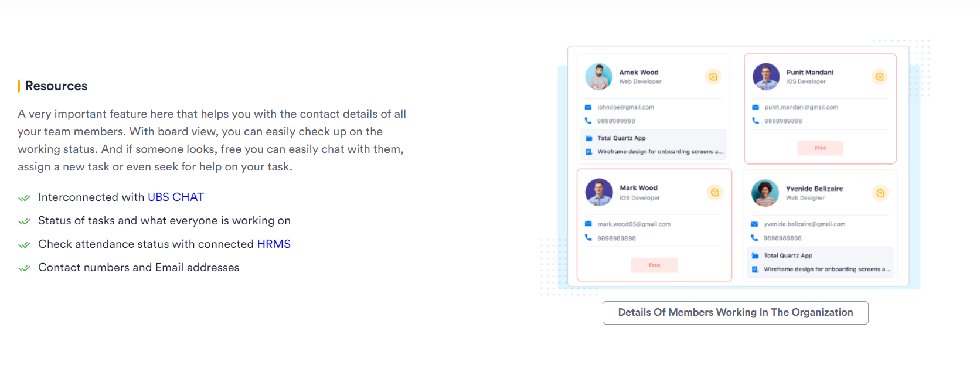Open chat icon on Yvenide Belizaire card
980x379 pixels.
(880, 193)
